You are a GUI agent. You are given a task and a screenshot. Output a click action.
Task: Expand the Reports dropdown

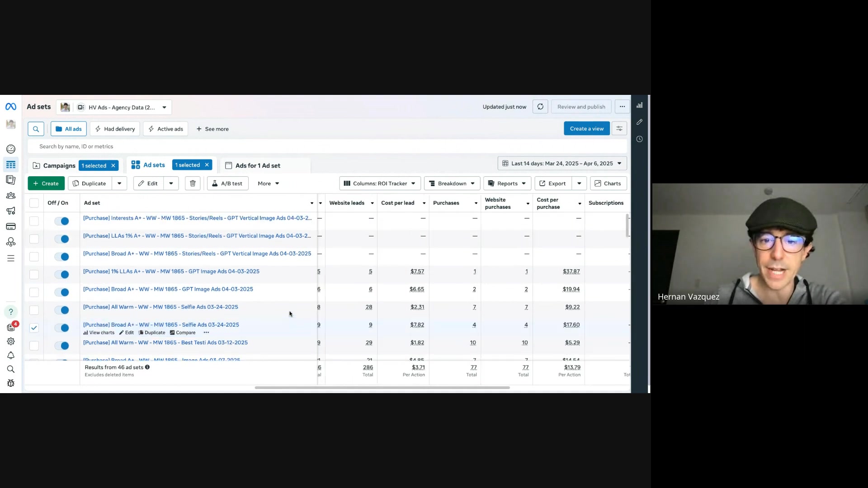point(507,183)
